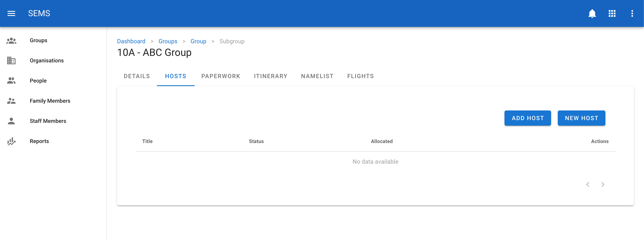Open the Itinerary tab

pos(270,76)
